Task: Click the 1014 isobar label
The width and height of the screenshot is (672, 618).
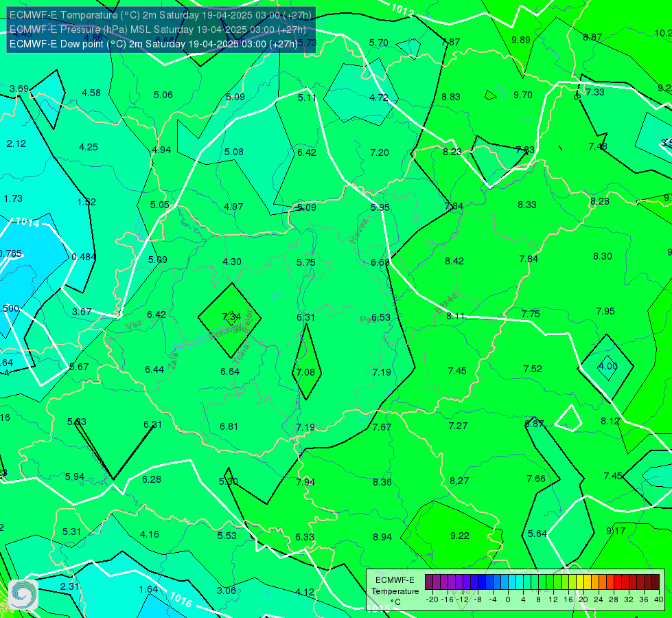Action: point(27,222)
